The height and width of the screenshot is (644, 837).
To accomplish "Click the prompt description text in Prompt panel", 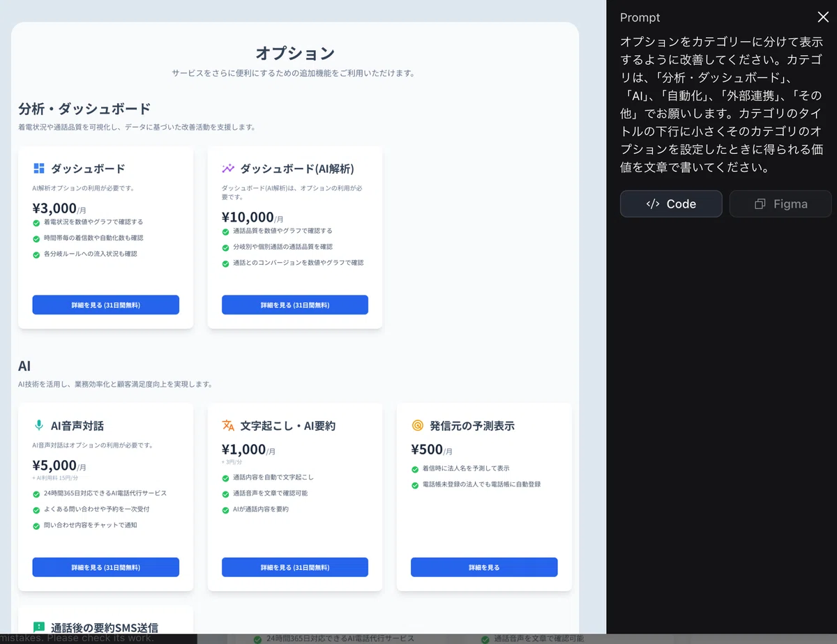I will pos(721,105).
